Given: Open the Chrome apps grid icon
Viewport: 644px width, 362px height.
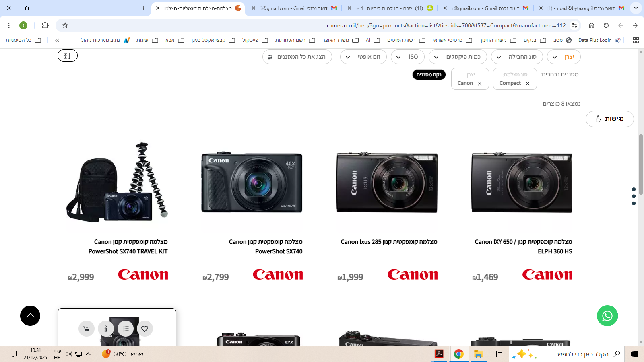Looking at the screenshot, I should [636, 40].
